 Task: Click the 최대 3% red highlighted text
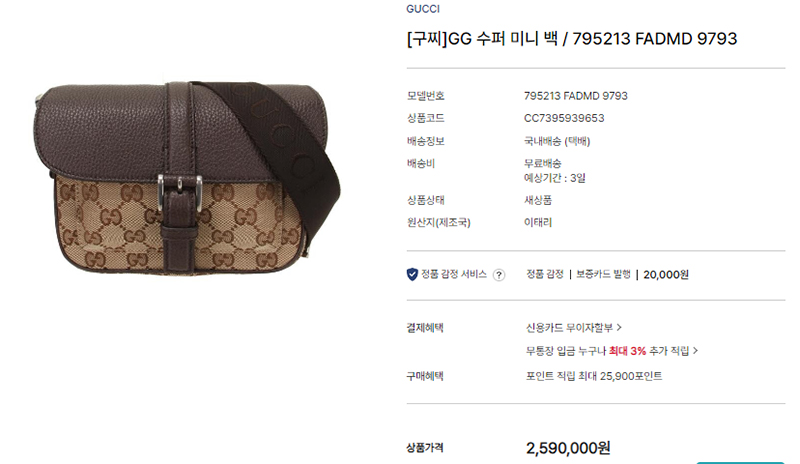627,351
